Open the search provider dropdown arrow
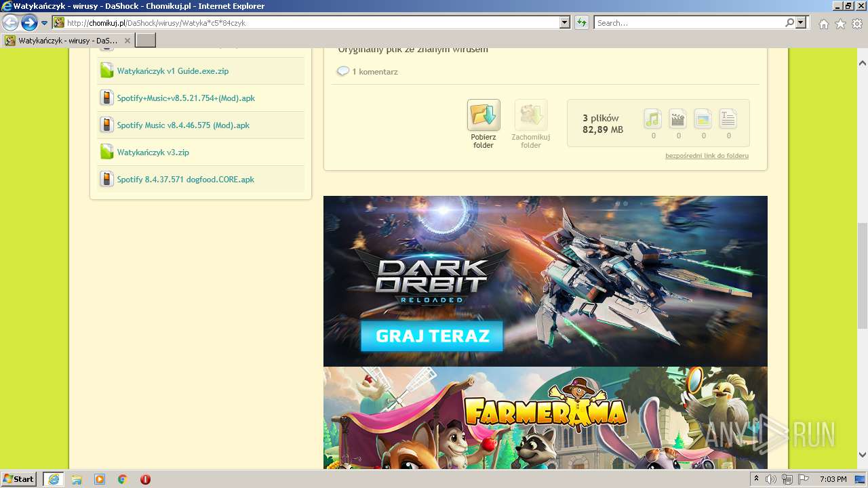 pyautogui.click(x=801, y=22)
